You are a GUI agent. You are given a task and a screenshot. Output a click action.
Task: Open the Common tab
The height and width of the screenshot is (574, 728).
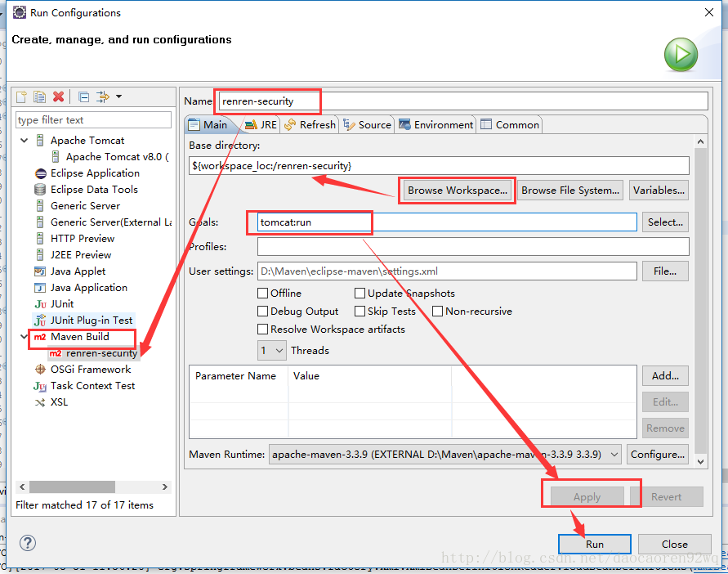coord(510,125)
